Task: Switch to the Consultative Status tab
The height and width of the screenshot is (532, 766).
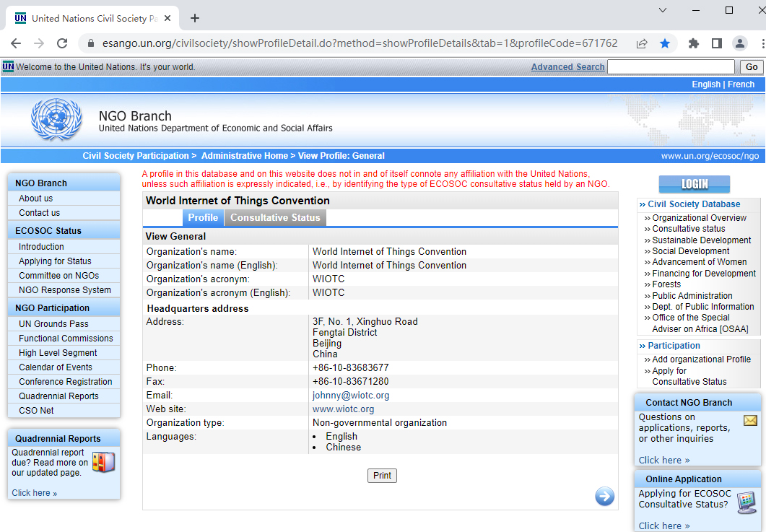Action: coord(275,217)
